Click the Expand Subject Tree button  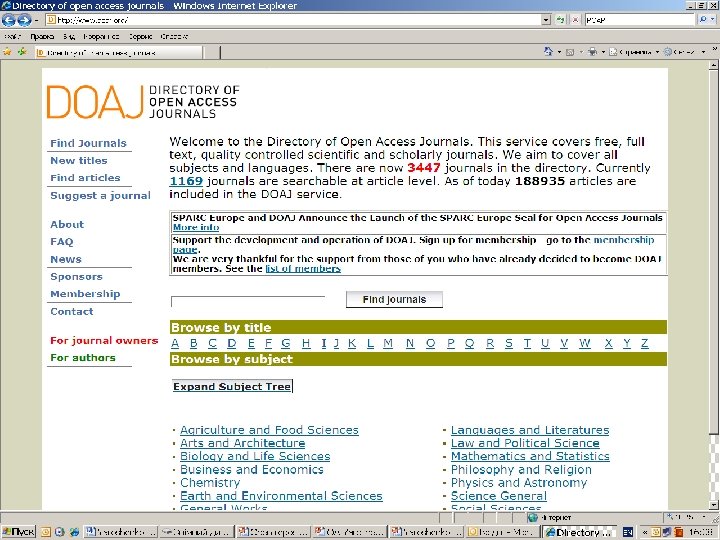232,387
